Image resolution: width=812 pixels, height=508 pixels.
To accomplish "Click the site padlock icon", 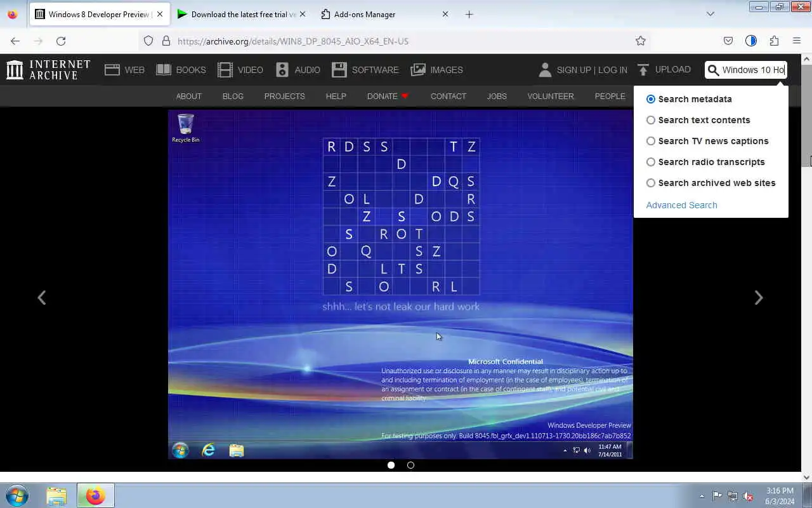I will click(x=166, y=41).
